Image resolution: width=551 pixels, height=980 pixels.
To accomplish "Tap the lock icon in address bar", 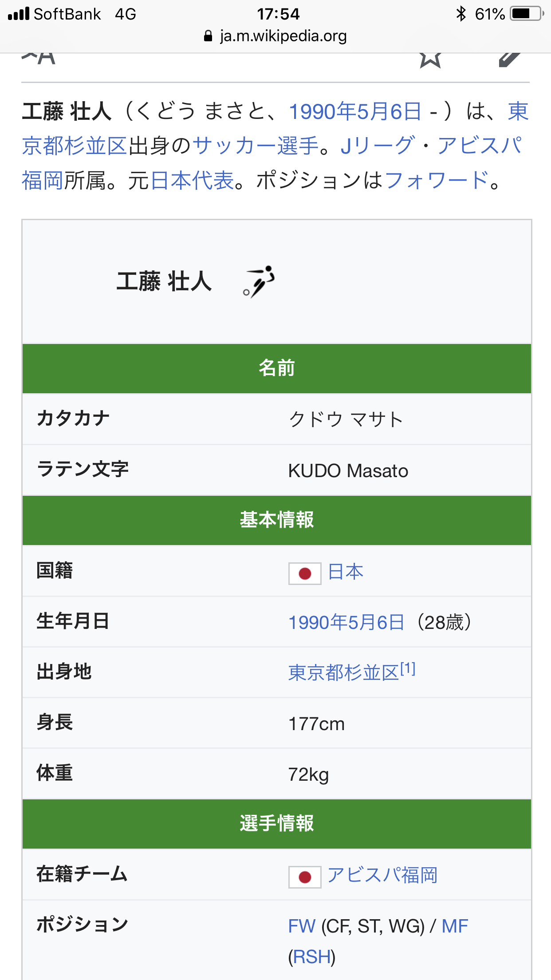I will (208, 36).
